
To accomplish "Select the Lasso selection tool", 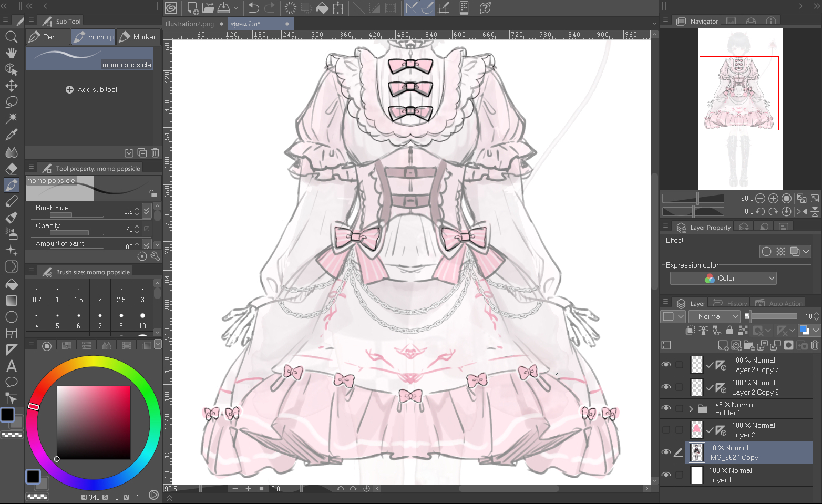I will pyautogui.click(x=11, y=101).
